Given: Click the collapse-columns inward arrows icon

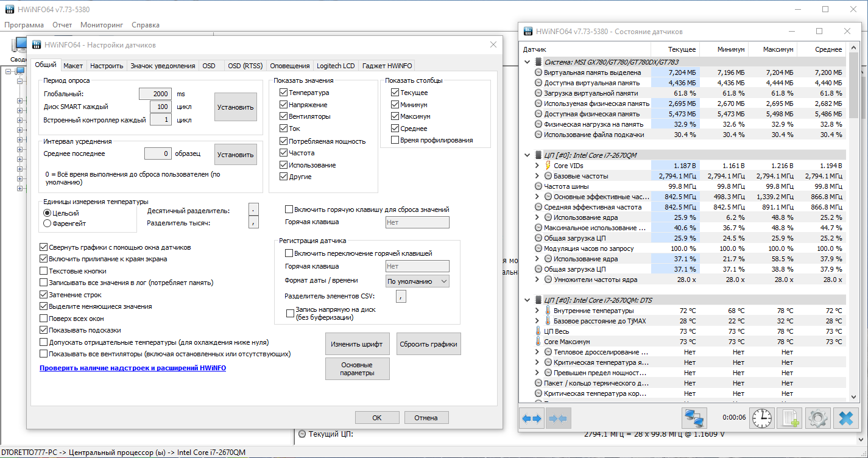Looking at the screenshot, I should point(558,418).
